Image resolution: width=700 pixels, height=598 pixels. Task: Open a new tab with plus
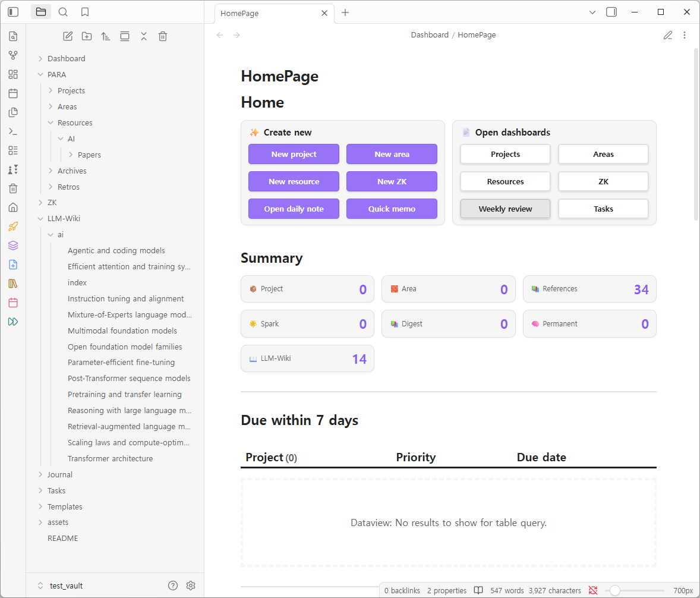(345, 12)
